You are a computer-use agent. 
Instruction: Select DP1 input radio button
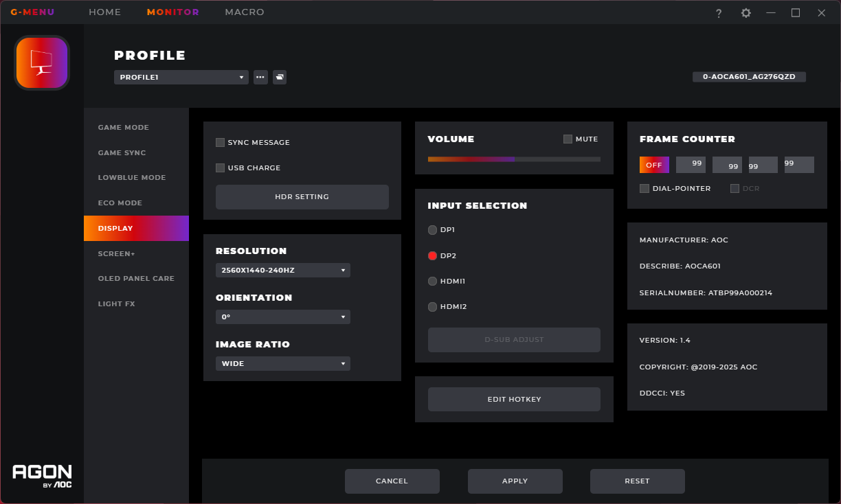coord(432,230)
